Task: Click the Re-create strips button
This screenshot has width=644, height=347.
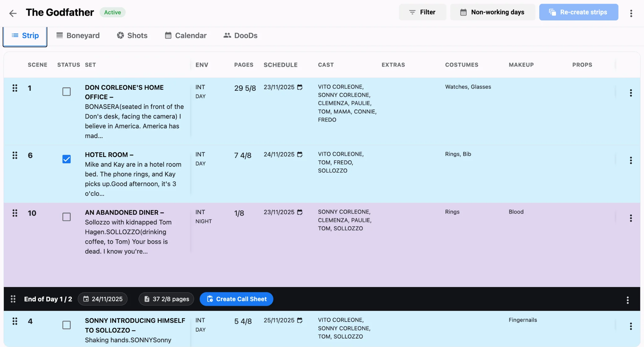Action: point(579,12)
